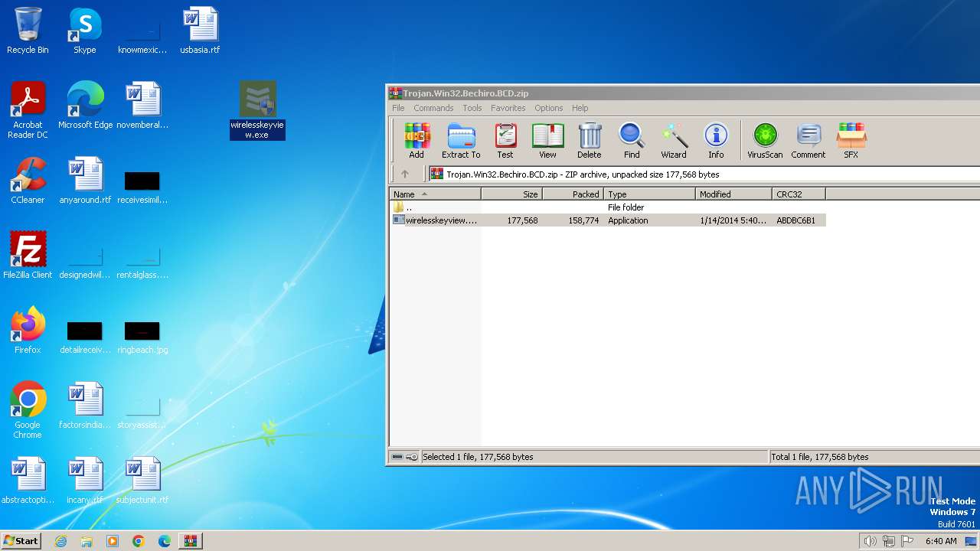
Task: Click the Add button in WinRAR toolbar
Action: [x=416, y=141]
